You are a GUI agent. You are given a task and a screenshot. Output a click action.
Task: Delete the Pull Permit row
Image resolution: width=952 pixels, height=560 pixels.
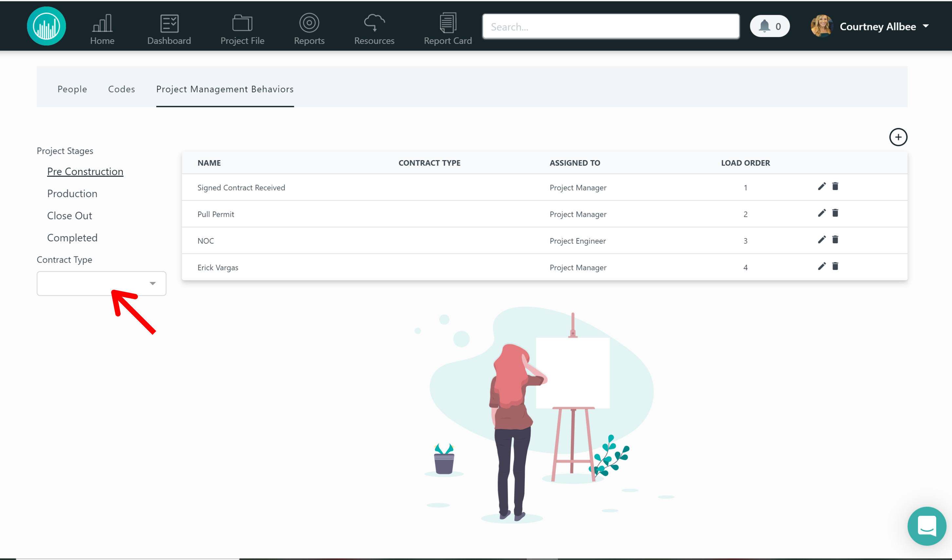coord(835,213)
